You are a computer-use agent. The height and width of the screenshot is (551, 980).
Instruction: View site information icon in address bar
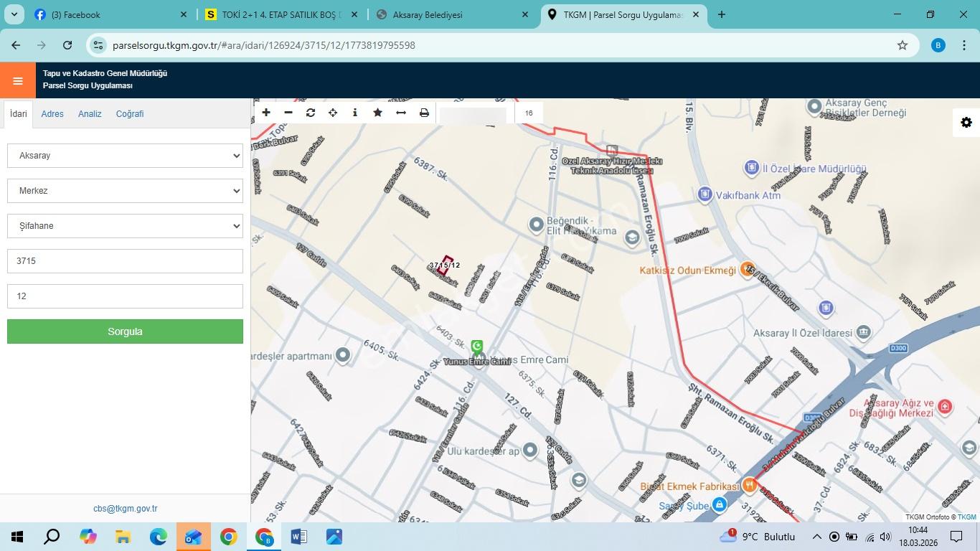point(98,45)
